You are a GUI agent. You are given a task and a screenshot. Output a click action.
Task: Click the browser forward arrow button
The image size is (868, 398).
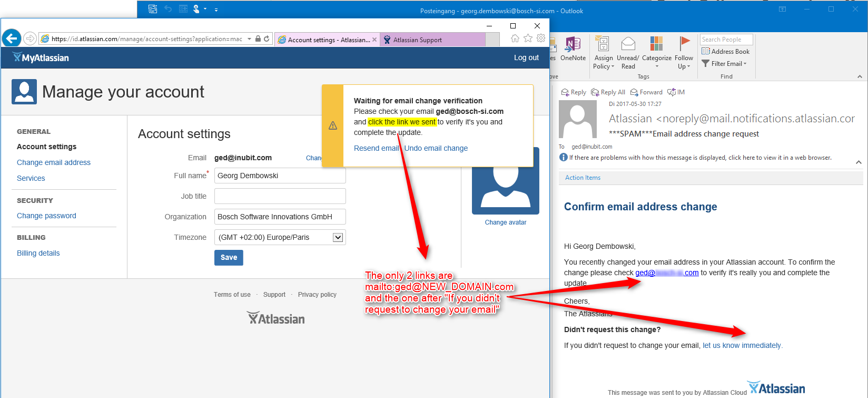click(30, 38)
